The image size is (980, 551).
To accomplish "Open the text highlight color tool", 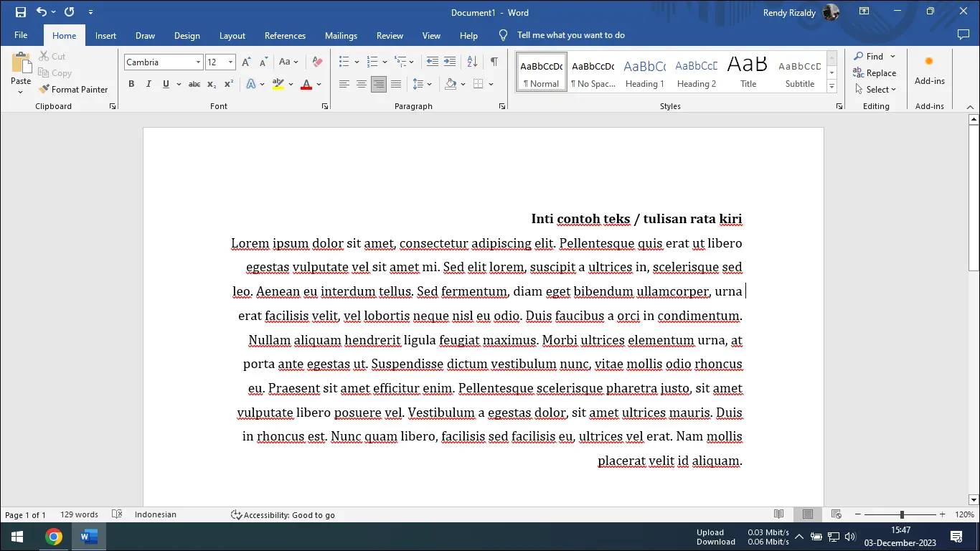I will (278, 84).
